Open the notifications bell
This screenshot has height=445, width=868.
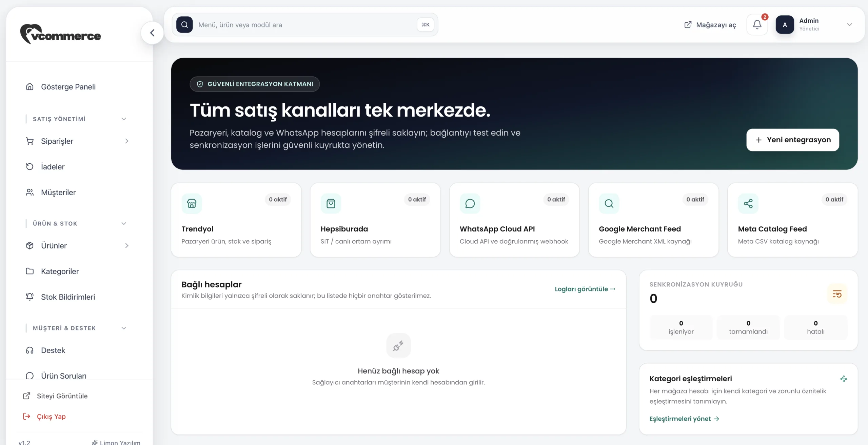tap(757, 24)
